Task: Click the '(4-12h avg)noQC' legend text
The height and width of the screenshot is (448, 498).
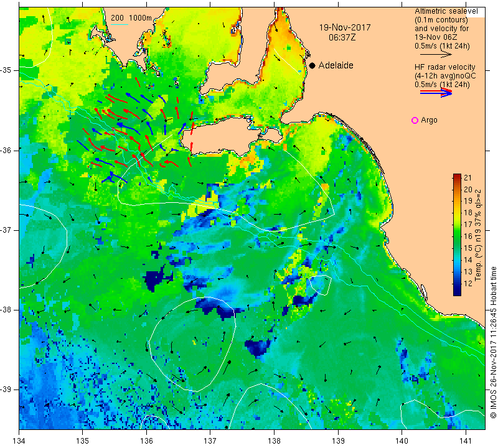Action: (445, 76)
